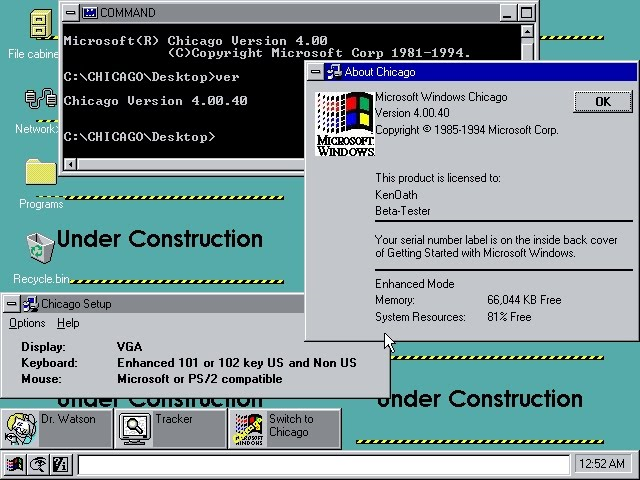The width and height of the screenshot is (640, 480).
Task: Click the Beta-Tester text in About dialog
Action: tap(402, 211)
